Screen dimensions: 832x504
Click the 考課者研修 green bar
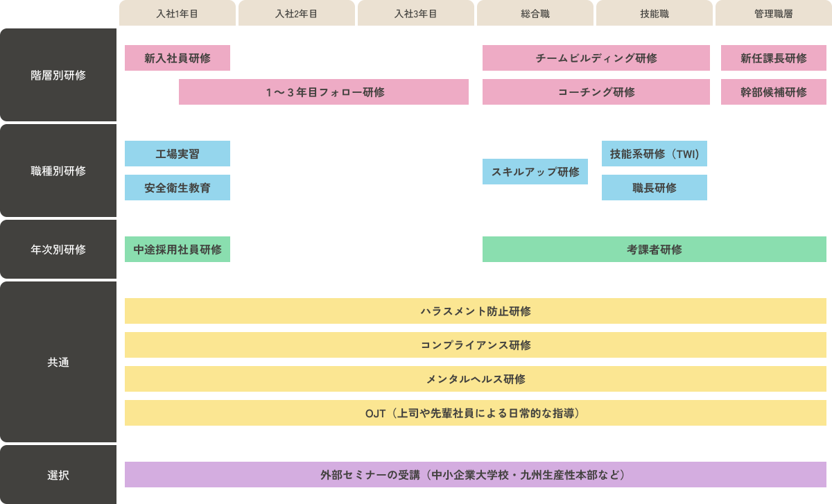(655, 250)
